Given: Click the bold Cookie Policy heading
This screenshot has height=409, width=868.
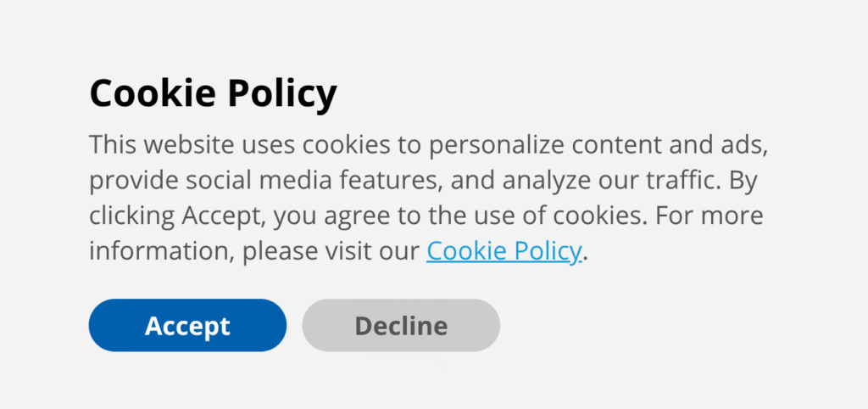Looking at the screenshot, I should click(x=213, y=93).
